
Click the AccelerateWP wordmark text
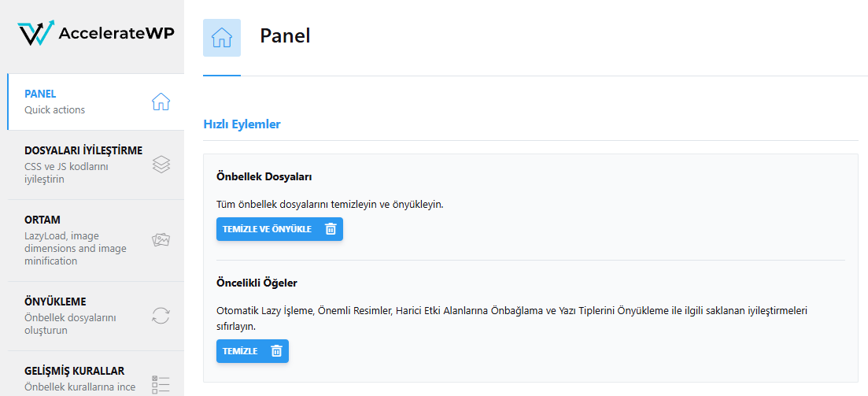pyautogui.click(x=116, y=33)
